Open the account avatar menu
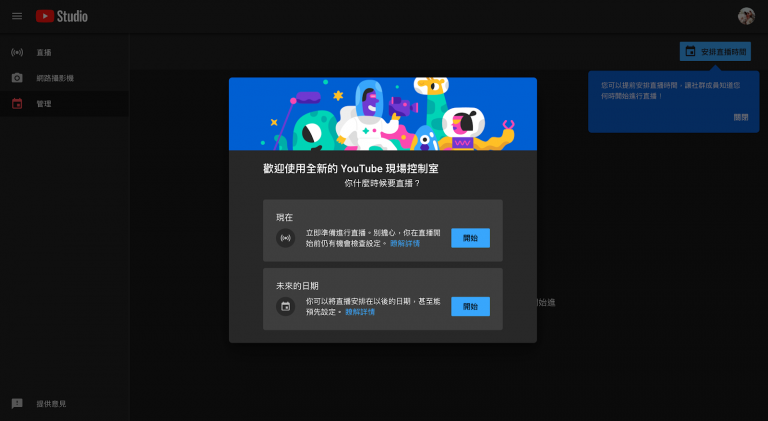 click(746, 16)
